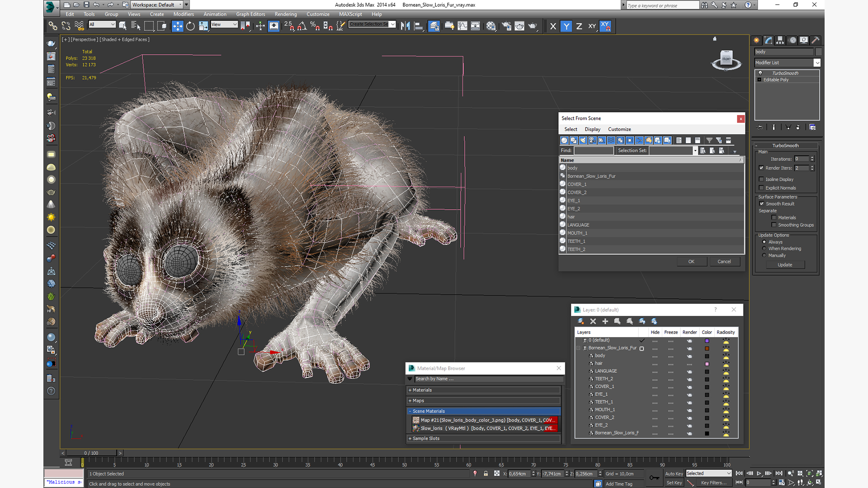Screen dimensions: 868x488
Task: Click the Select by Name toolbar icon
Action: click(x=136, y=26)
